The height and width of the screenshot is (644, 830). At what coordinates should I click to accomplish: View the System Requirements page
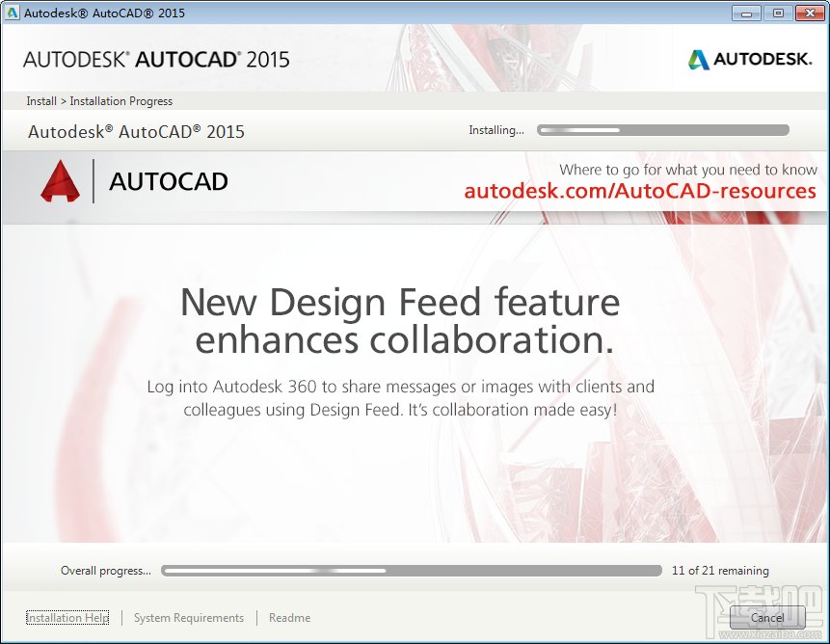click(188, 618)
